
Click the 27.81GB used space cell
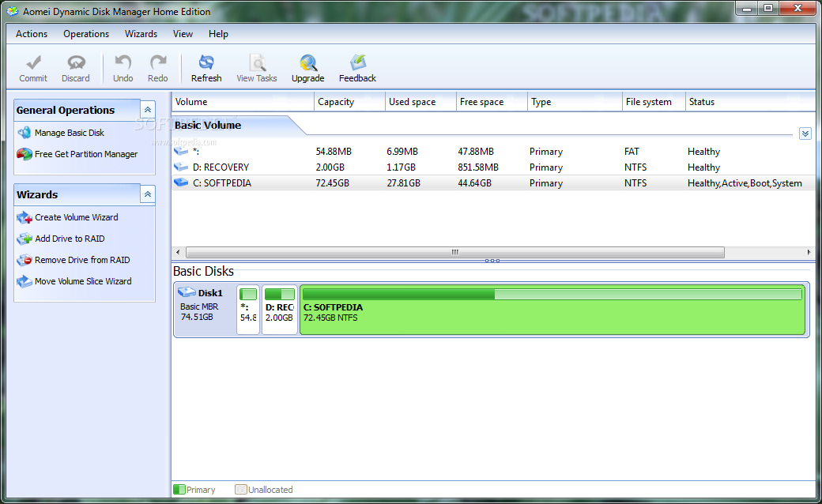point(404,182)
